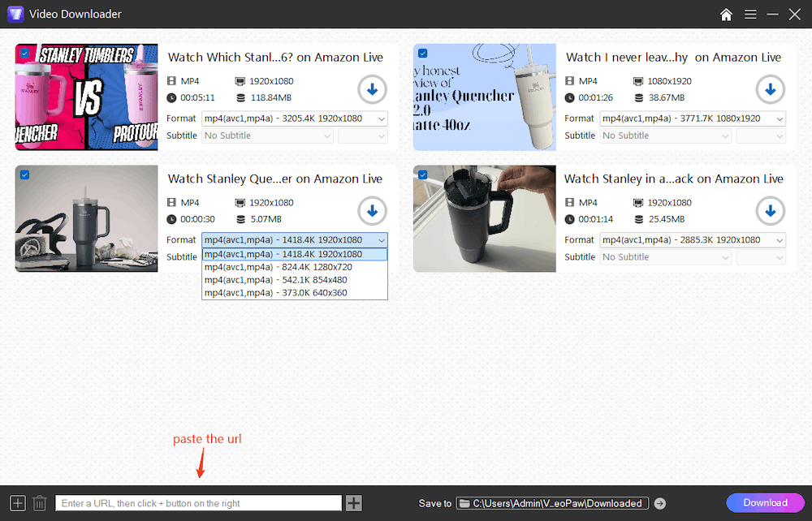Click title 'Watch Stanley in a...ack on Amazon Live'
This screenshot has width=812, height=521.
(674, 179)
